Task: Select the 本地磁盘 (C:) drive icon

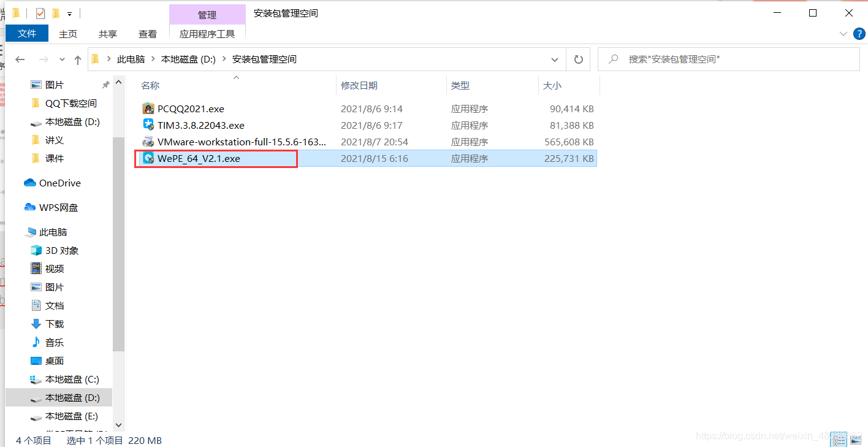Action: click(36, 380)
